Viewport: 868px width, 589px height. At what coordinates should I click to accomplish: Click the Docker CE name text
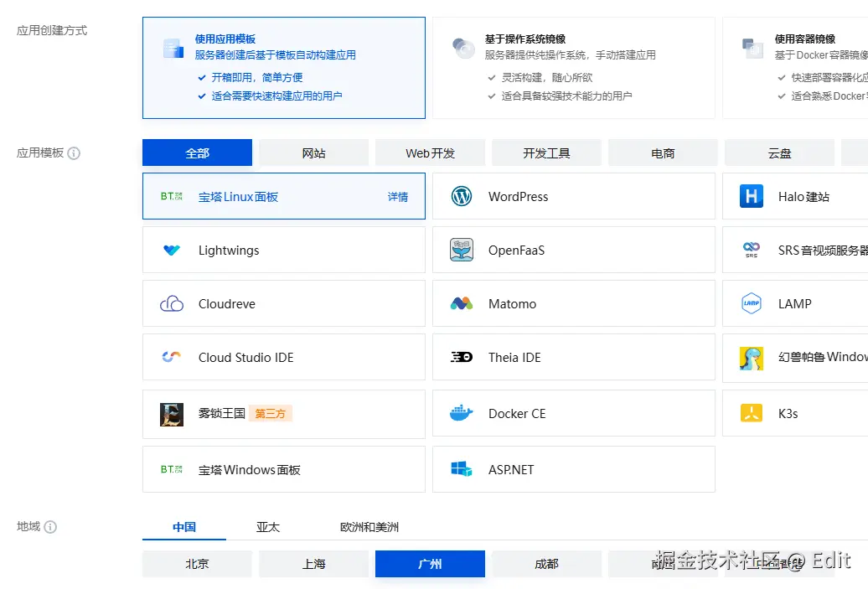coord(517,414)
